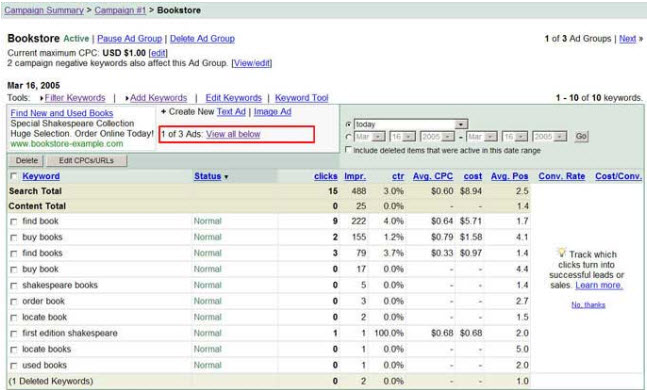Toggle include deleted items checkbox
The height and width of the screenshot is (390, 647).
click(x=349, y=149)
